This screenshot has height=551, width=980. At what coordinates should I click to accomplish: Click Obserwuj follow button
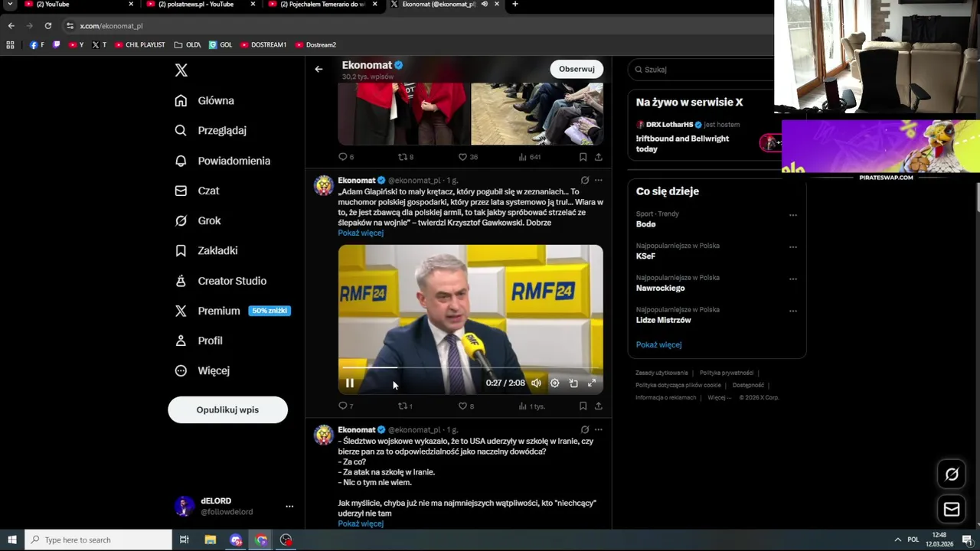tap(577, 69)
